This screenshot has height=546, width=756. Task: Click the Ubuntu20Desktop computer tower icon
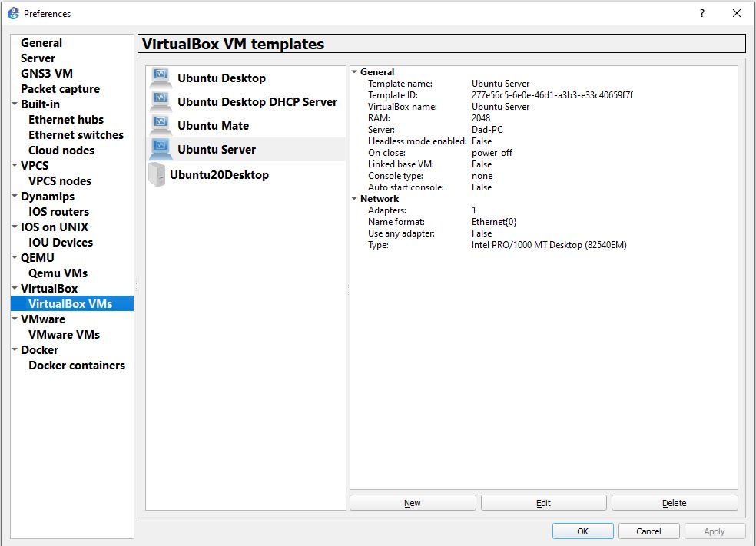pyautogui.click(x=157, y=174)
